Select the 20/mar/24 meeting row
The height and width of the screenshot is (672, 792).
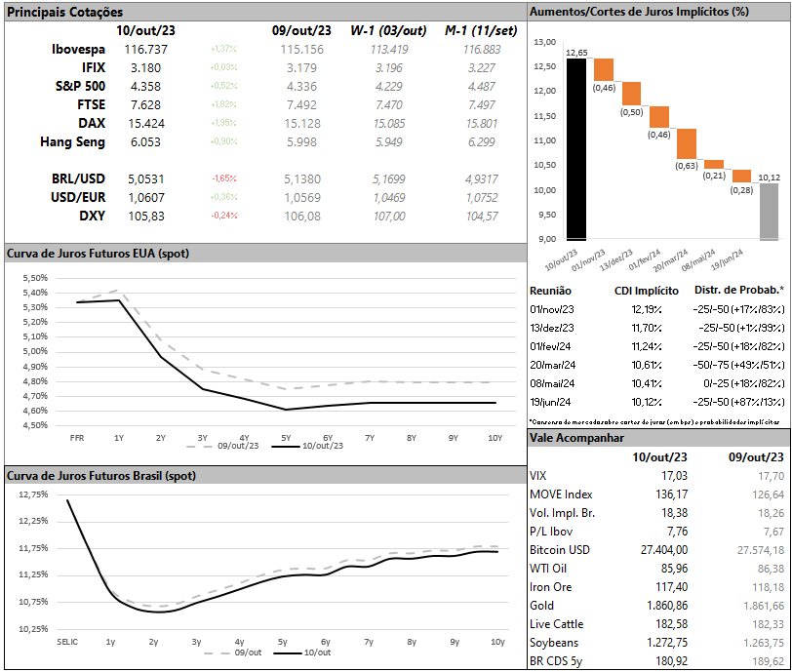551,365
